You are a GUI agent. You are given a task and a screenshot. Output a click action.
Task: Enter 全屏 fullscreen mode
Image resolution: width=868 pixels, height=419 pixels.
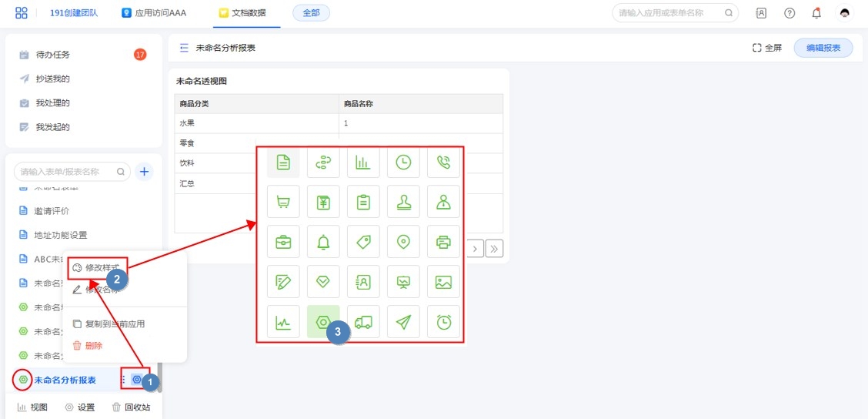click(767, 48)
